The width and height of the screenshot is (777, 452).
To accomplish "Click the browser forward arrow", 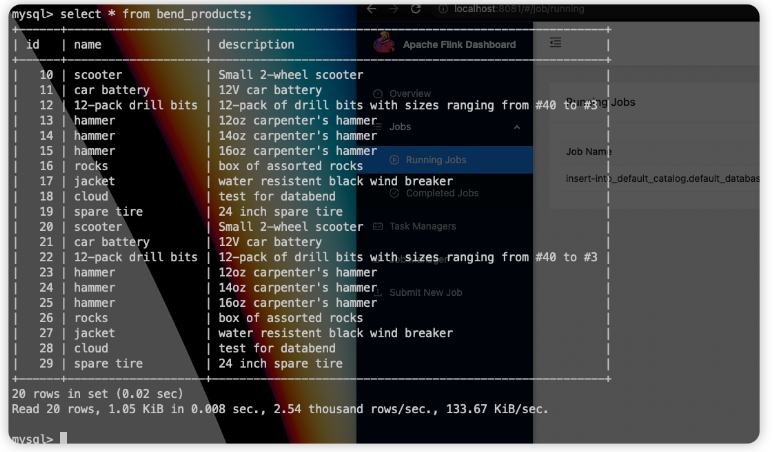I will [x=393, y=9].
